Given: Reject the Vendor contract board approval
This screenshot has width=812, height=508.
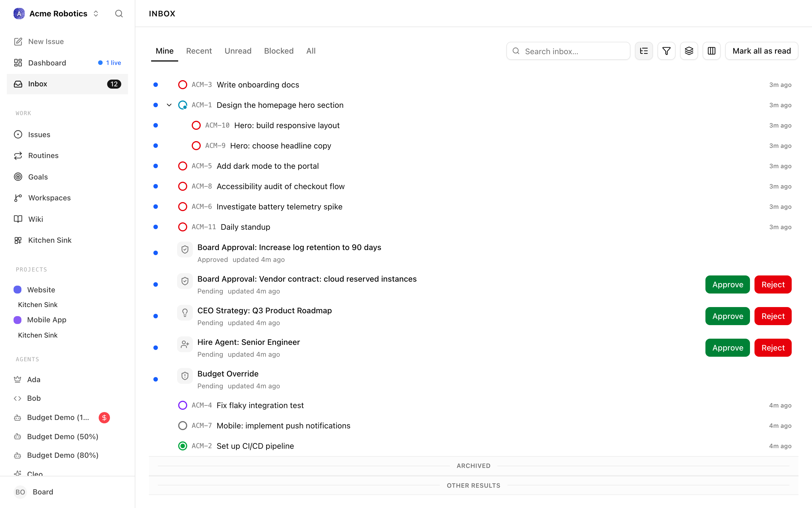Looking at the screenshot, I should coord(773,284).
